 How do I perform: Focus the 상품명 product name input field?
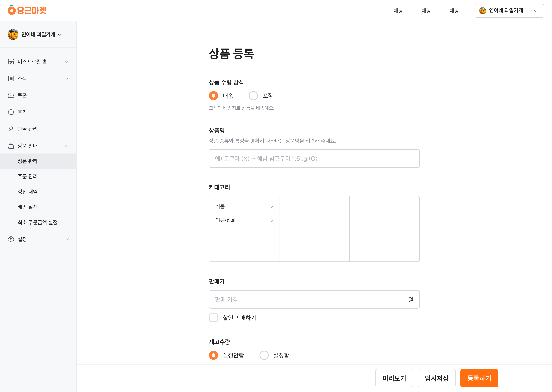[x=314, y=159]
